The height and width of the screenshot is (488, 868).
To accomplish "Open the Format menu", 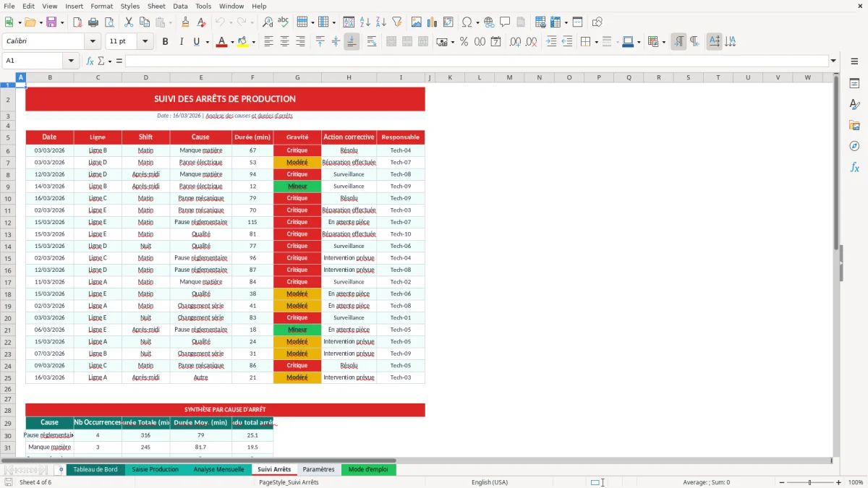I will [101, 6].
